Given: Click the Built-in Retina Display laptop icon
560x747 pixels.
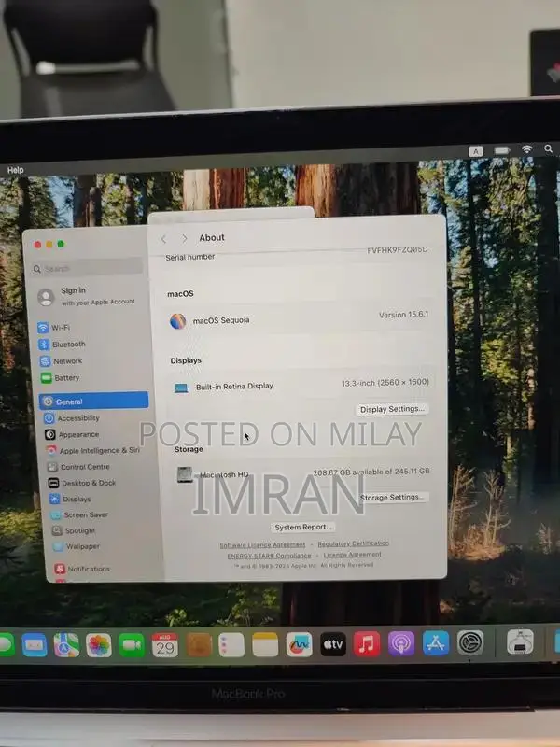Looking at the screenshot, I should [x=181, y=388].
